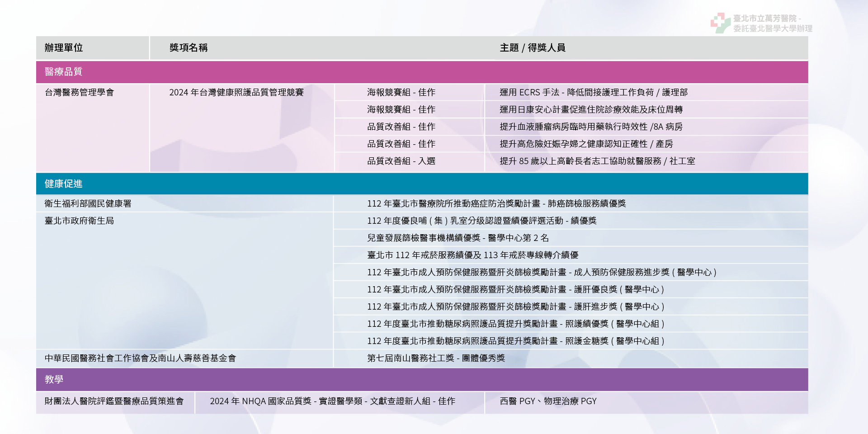Image resolution: width=868 pixels, height=434 pixels.
Task: Click the 醫療品質 section banner
Action: [x=422, y=72]
